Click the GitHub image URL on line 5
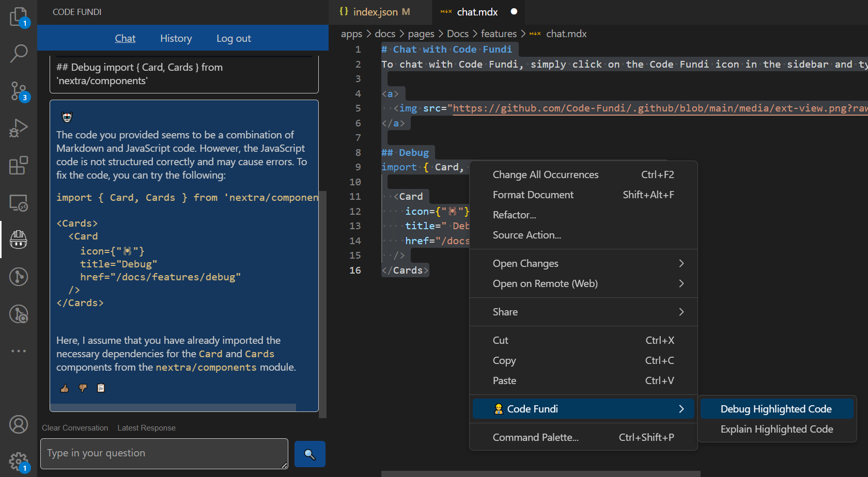The width and height of the screenshot is (868, 477). coord(660,108)
